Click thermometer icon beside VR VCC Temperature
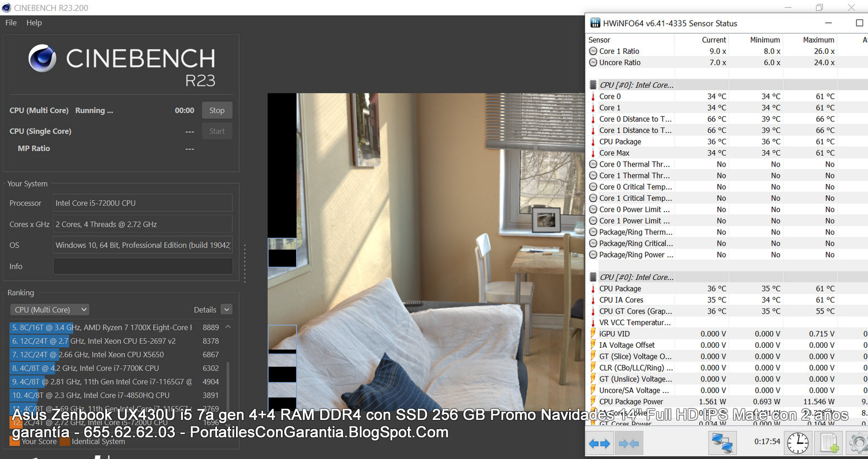The image size is (868, 459). coord(593,322)
